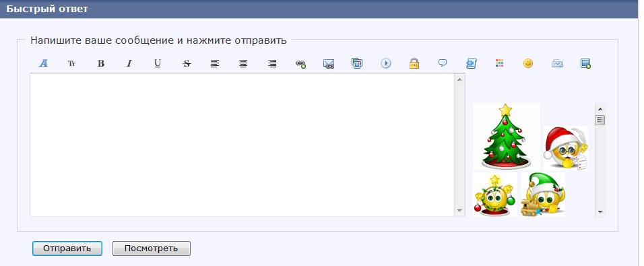This screenshot has width=644, height=266.
Task: Toggle italic formatting
Action: 129,63
